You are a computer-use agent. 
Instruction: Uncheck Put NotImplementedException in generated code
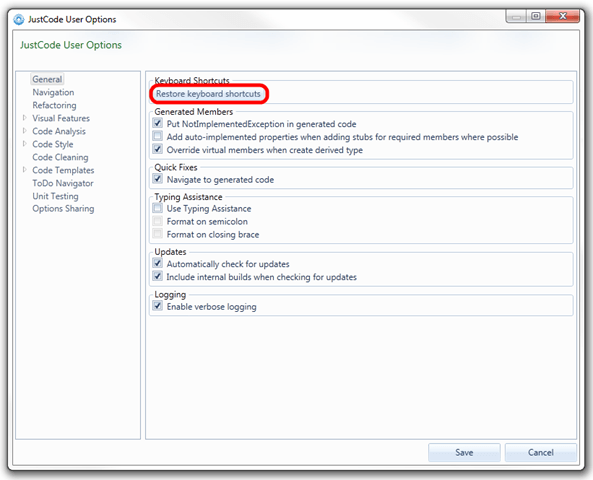(x=158, y=123)
